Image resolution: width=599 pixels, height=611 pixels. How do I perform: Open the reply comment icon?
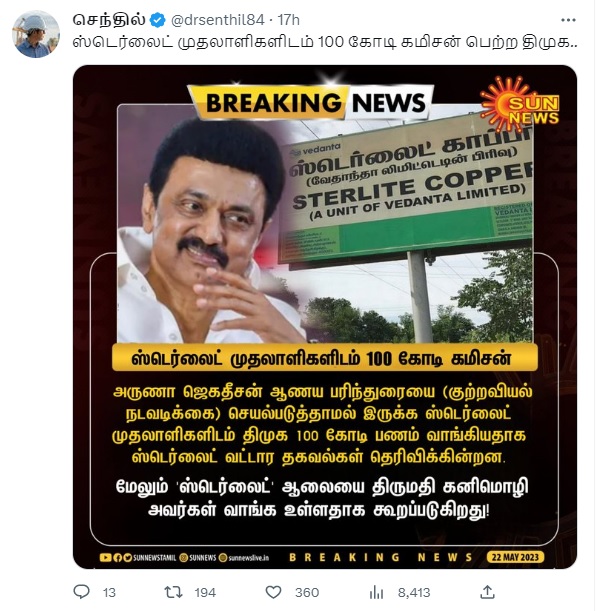pyautogui.click(x=81, y=592)
